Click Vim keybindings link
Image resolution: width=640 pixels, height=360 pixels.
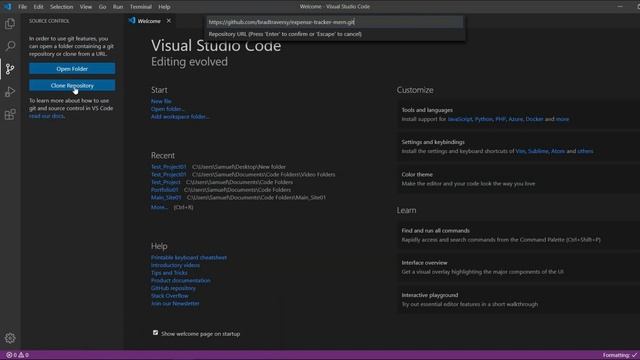(x=520, y=151)
